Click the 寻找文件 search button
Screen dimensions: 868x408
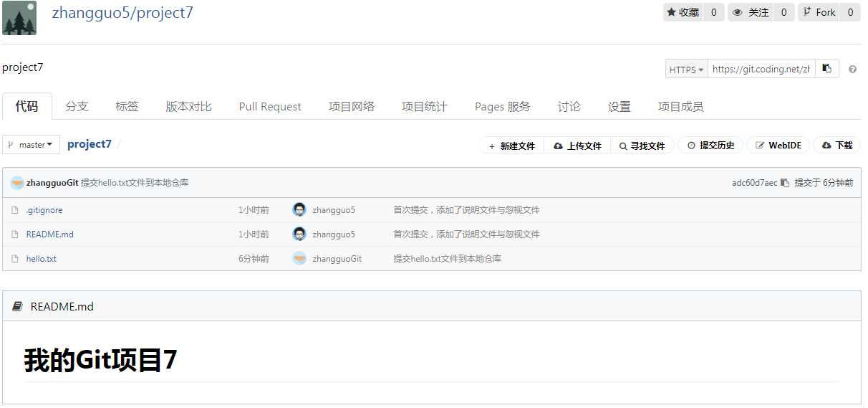point(642,146)
